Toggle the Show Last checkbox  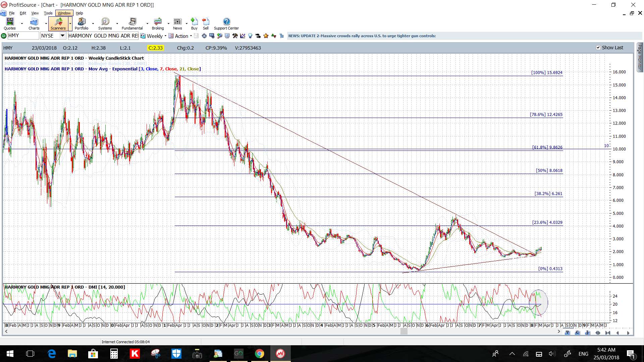point(598,48)
